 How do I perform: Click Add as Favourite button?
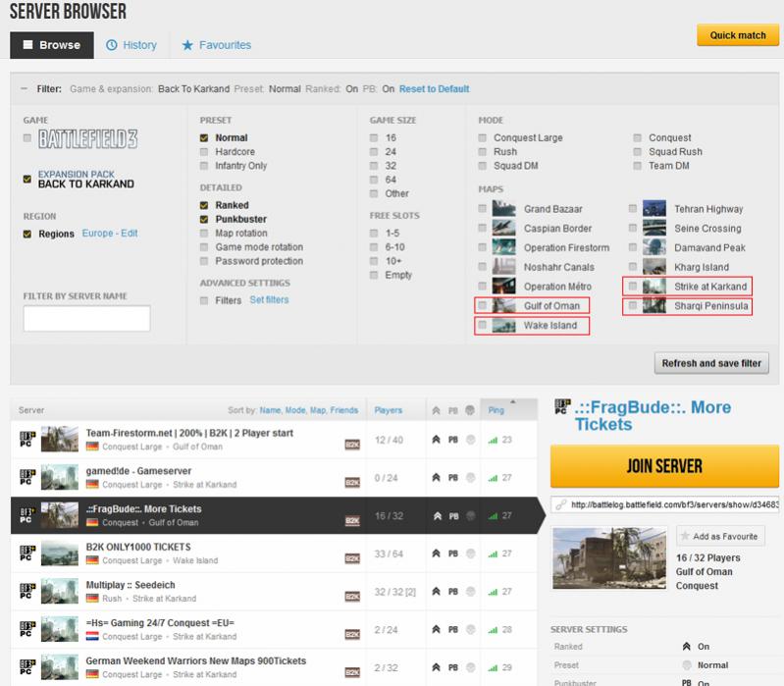720,537
